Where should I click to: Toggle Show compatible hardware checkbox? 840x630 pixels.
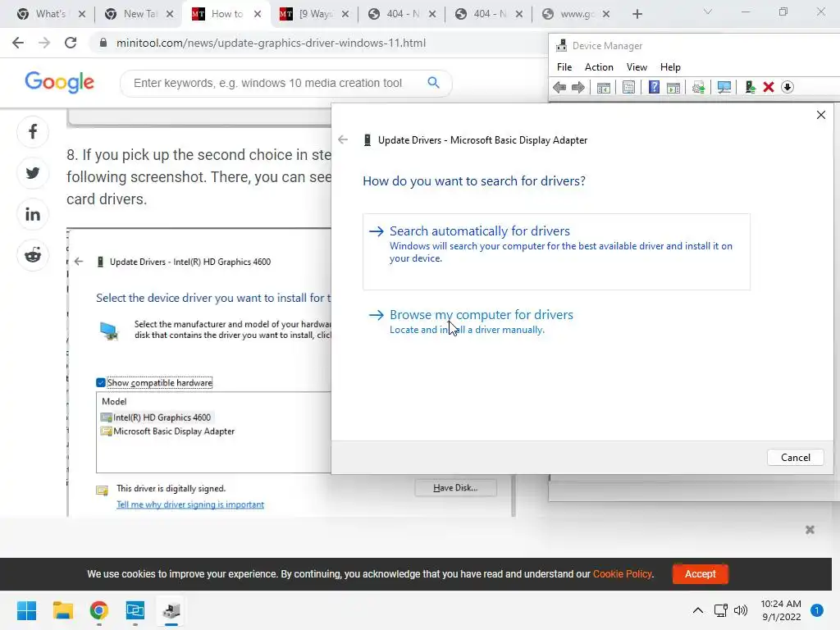pos(101,382)
